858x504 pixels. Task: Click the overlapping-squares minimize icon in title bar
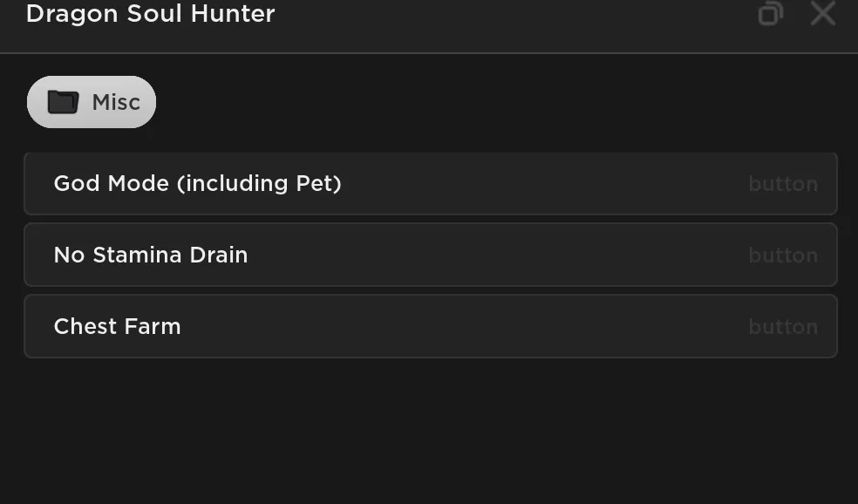click(x=771, y=13)
